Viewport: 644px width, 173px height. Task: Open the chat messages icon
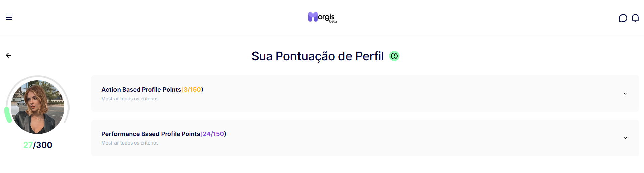pos(623,18)
